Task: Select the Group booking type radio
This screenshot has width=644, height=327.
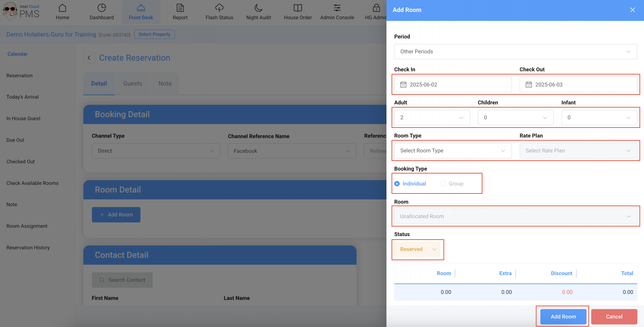Action: (443, 184)
